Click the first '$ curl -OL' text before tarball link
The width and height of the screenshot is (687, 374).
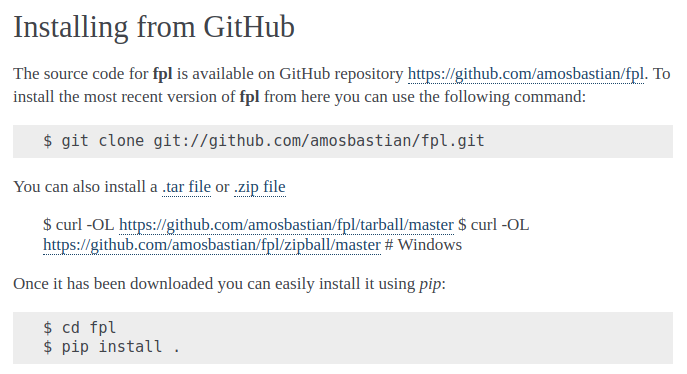pyautogui.click(x=79, y=225)
